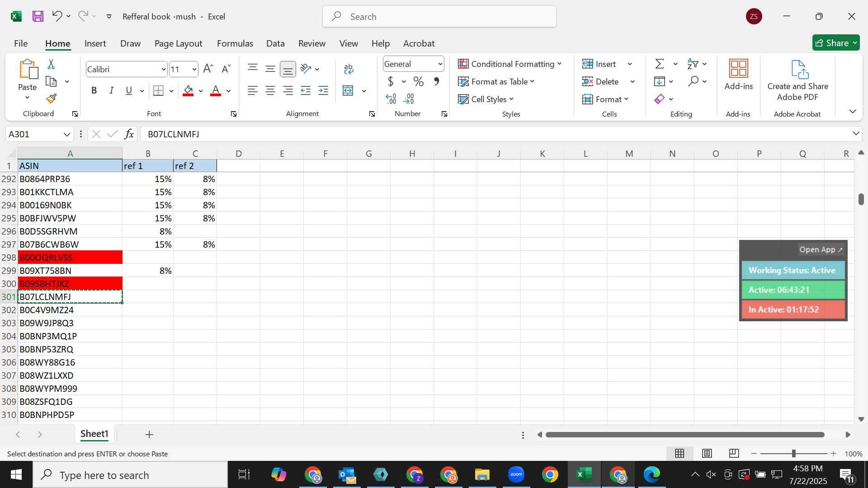Switch to the Data tab
Viewport: 868px width, 488px height.
(275, 43)
